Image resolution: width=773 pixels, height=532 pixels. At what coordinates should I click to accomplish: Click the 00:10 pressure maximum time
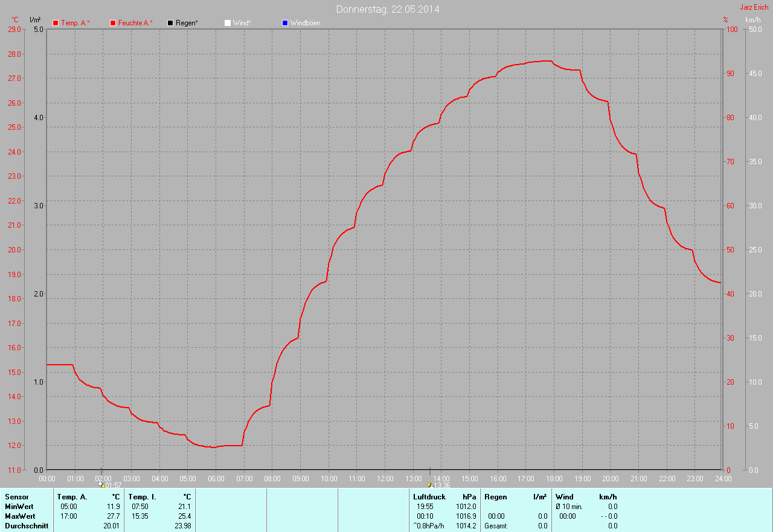point(425,516)
